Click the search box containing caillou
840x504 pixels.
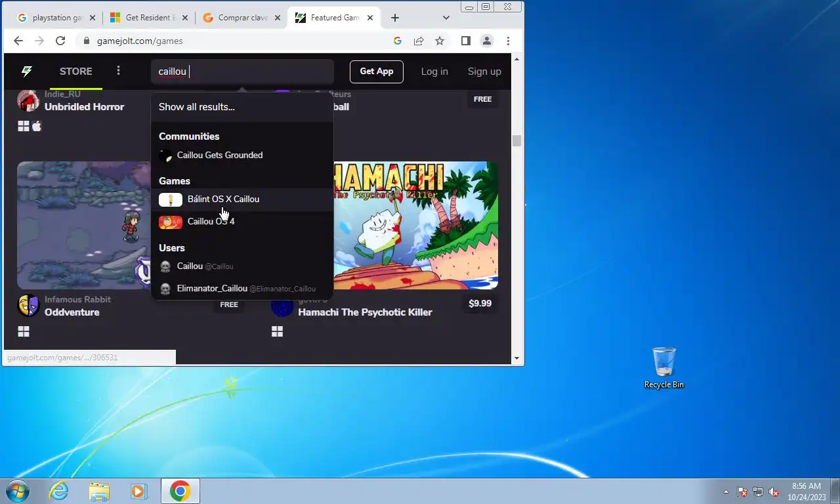242,72
